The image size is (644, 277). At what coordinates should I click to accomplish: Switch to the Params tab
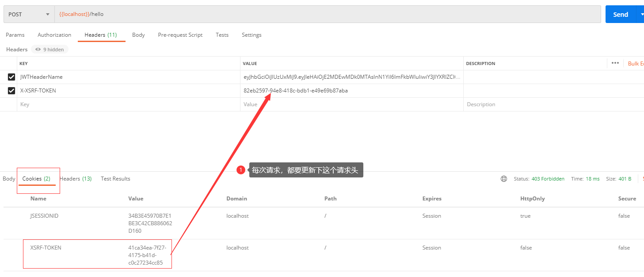pyautogui.click(x=15, y=35)
